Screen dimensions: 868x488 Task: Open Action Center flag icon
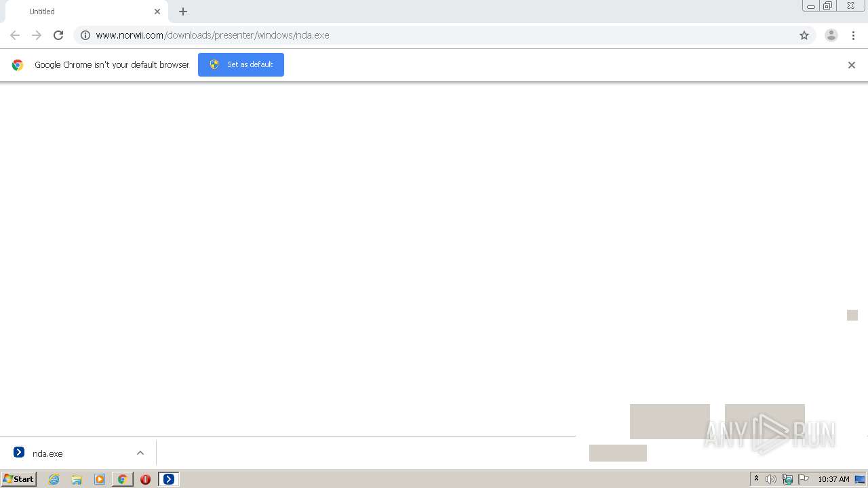[804, 479]
